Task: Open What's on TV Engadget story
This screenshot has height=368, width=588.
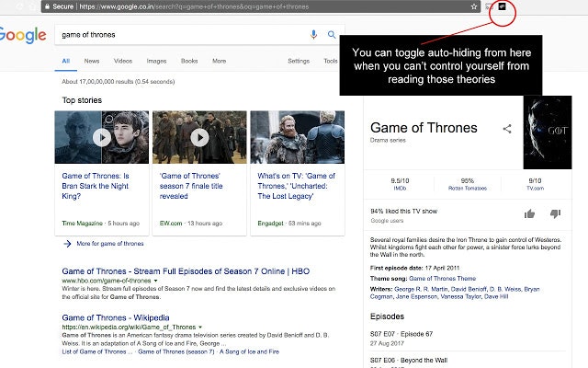Action: point(296,186)
